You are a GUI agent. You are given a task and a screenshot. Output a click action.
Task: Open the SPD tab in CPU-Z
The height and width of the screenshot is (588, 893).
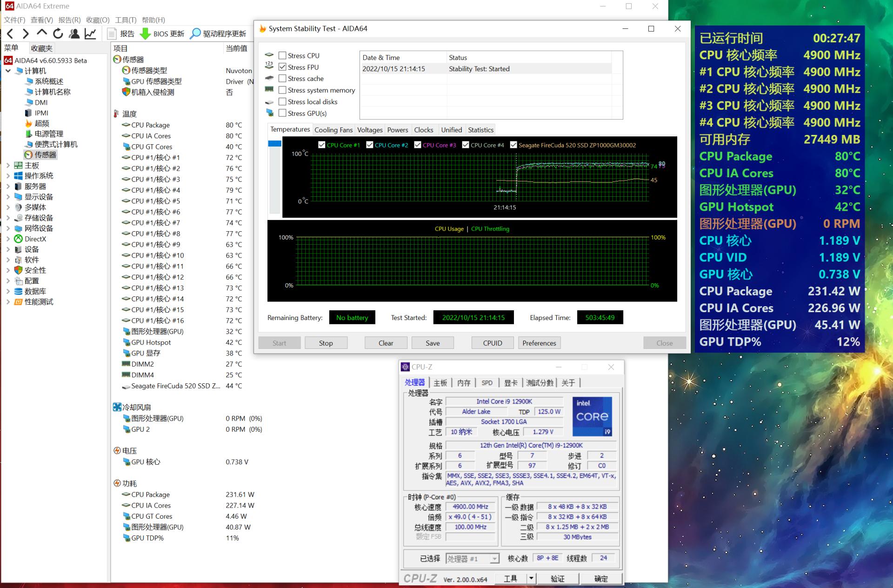tap(487, 382)
